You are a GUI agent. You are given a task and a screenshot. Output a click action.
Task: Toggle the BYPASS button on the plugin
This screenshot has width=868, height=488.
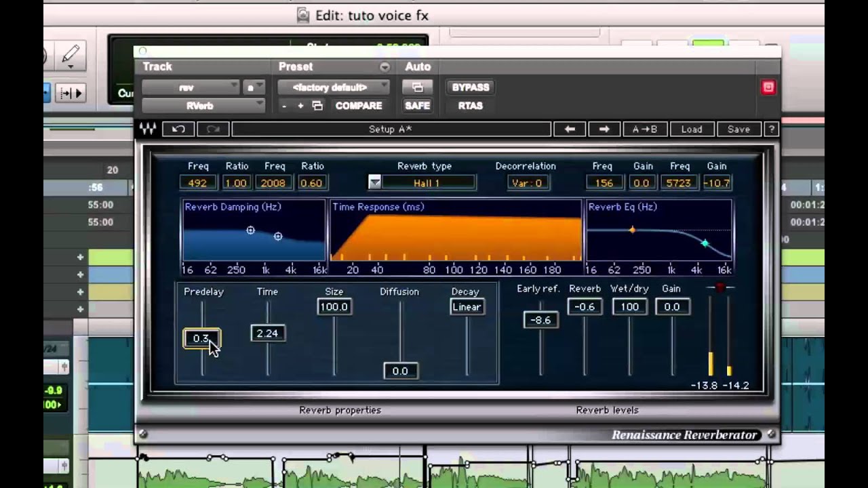[471, 87]
